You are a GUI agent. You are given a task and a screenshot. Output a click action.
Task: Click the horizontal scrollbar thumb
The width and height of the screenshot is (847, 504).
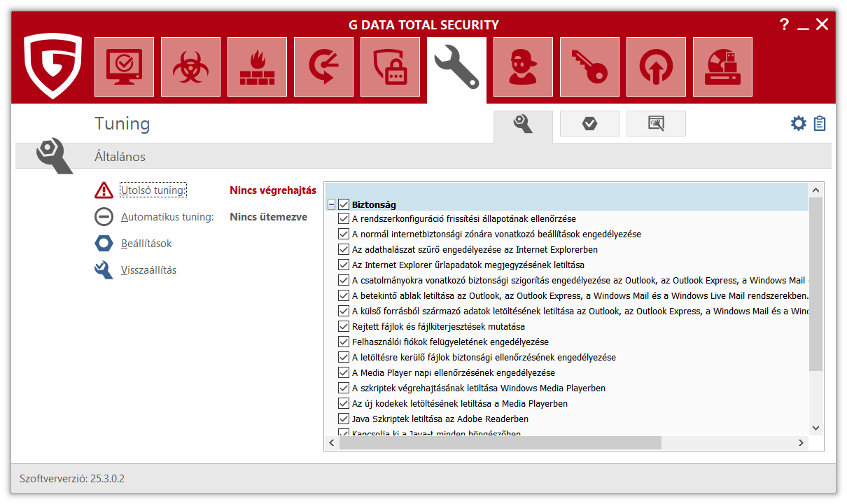(x=500, y=443)
